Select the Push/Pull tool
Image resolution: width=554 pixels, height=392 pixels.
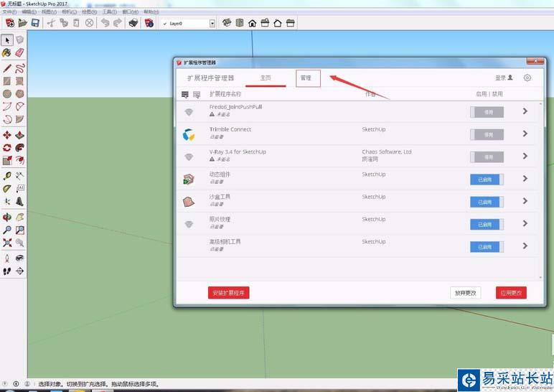click(x=20, y=135)
